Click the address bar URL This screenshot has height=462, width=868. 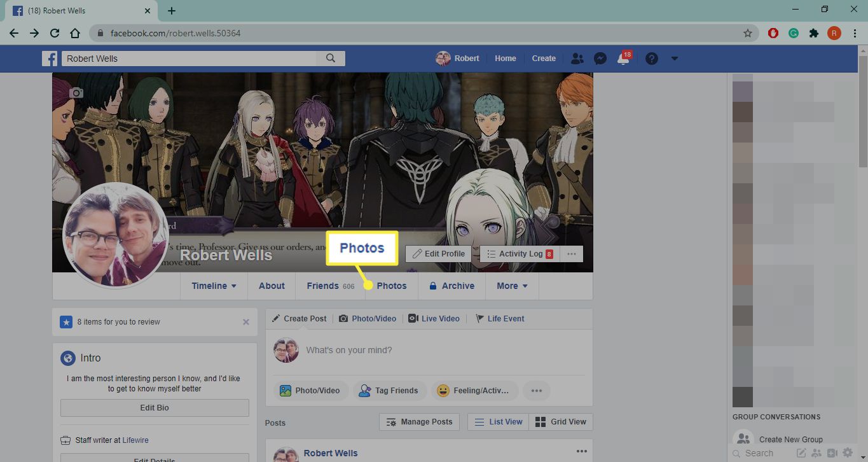[x=176, y=33]
